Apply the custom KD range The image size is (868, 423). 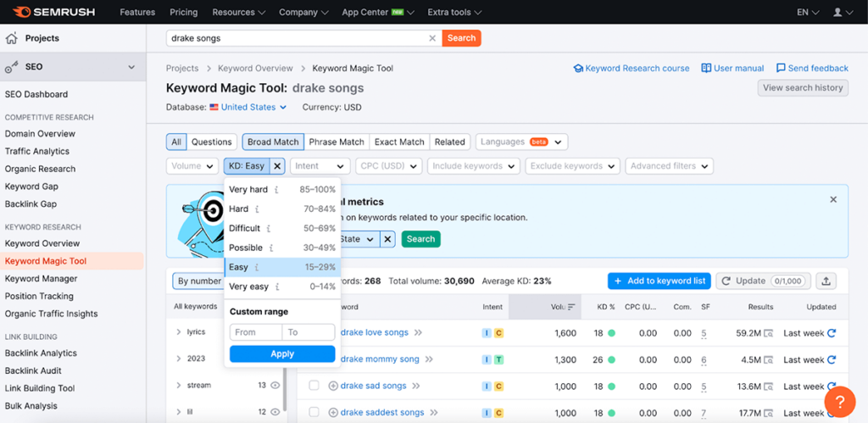[282, 353]
